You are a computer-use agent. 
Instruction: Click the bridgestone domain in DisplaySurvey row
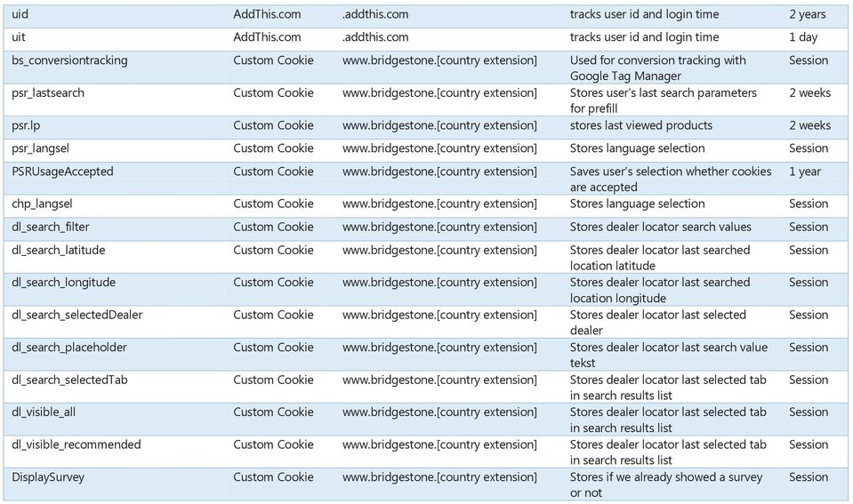click(439, 478)
